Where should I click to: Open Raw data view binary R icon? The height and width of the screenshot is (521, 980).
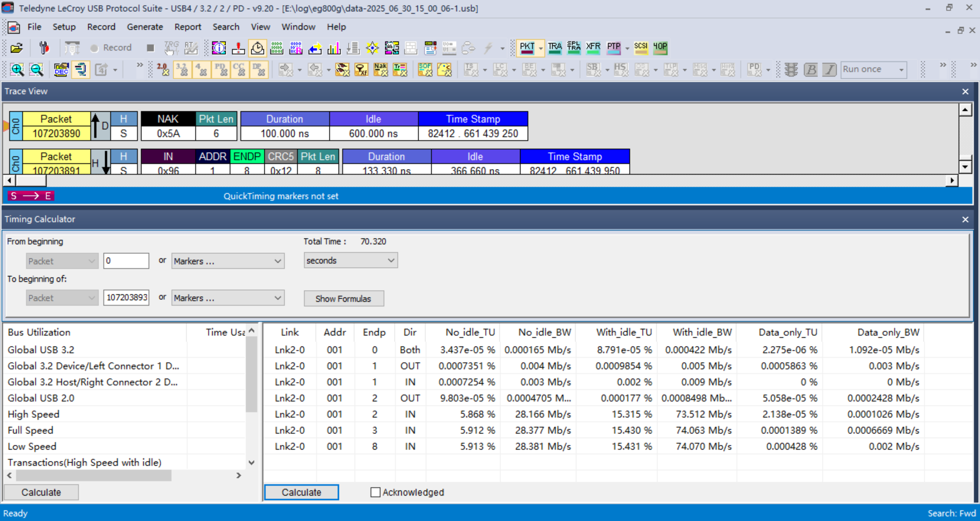pyautogui.click(x=296, y=48)
